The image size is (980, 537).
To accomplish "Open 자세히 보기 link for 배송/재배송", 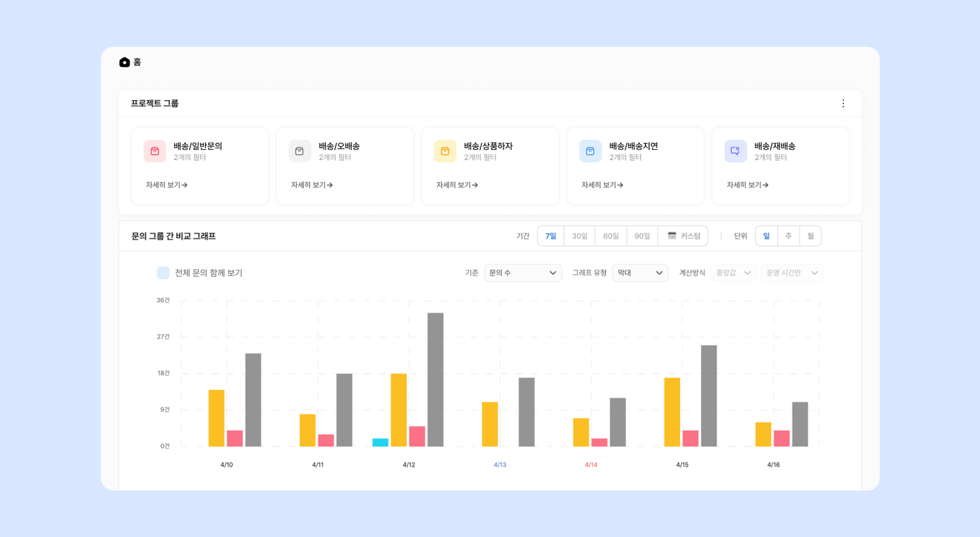I will tap(748, 185).
